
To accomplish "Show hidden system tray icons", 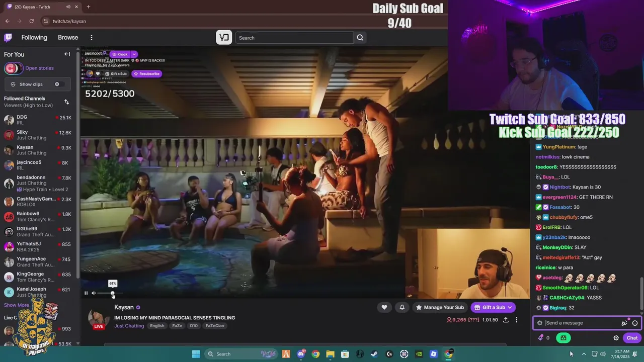I will coord(584,354).
